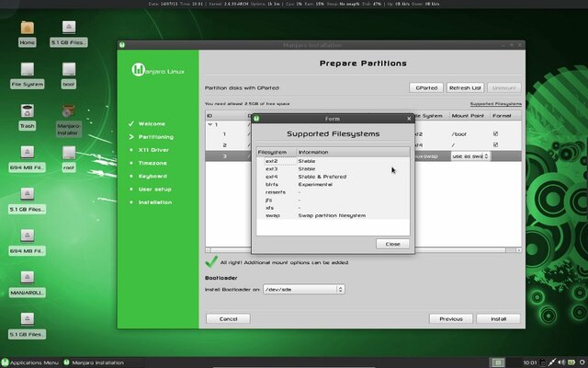This screenshot has height=368, width=588.
Task: Select the swap partition filesystem row
Action: point(333,215)
